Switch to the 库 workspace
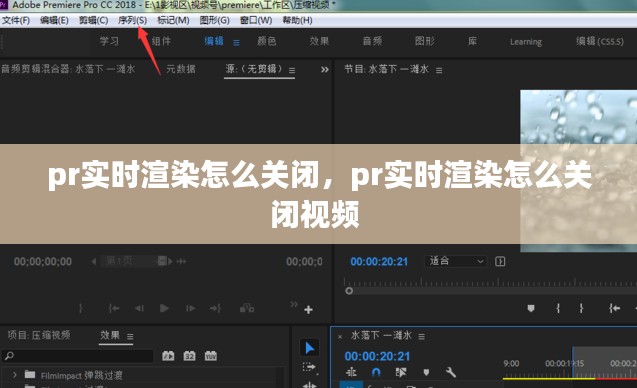 click(472, 41)
